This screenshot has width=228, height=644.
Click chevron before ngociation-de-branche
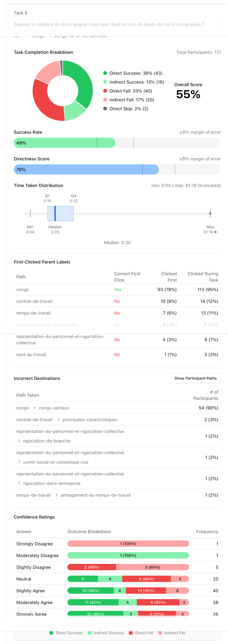tap(19, 441)
